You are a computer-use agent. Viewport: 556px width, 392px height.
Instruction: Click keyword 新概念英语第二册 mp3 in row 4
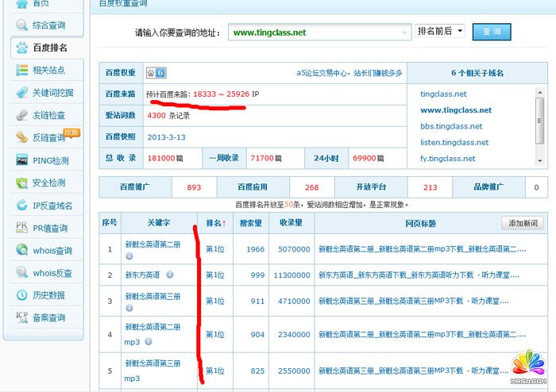click(153, 334)
